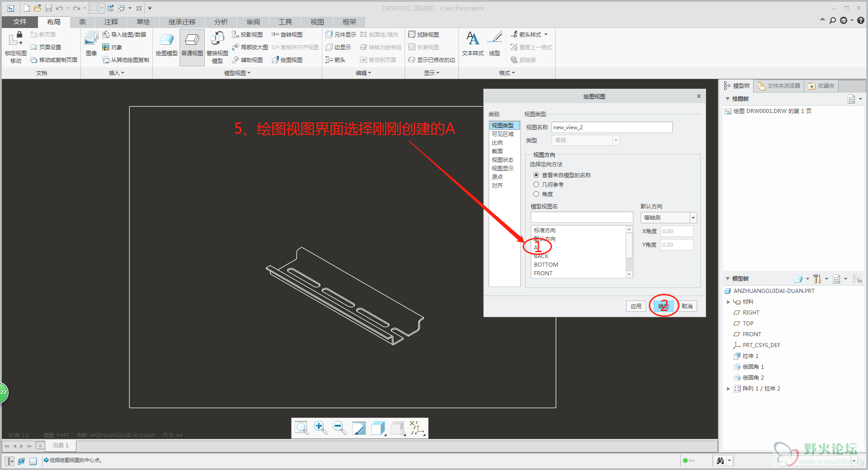Image resolution: width=868 pixels, height=470 pixels.
Task: Expand the 格式 ribbon group dropdown
Action: tap(507, 73)
